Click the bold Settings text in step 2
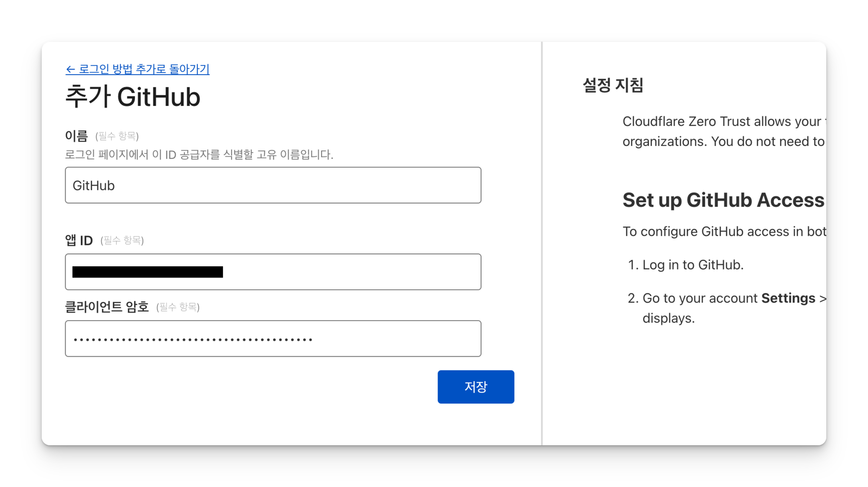Image resolution: width=868 pixels, height=487 pixels. click(788, 298)
